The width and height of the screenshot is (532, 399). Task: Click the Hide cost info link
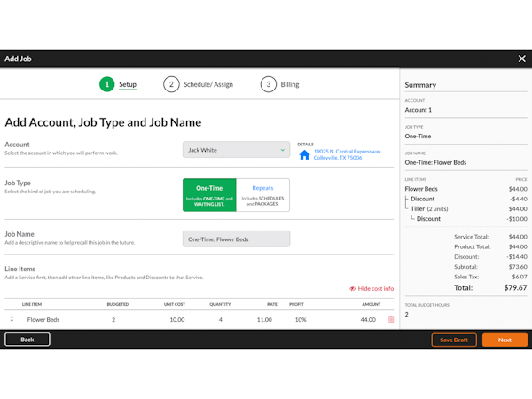372,289
